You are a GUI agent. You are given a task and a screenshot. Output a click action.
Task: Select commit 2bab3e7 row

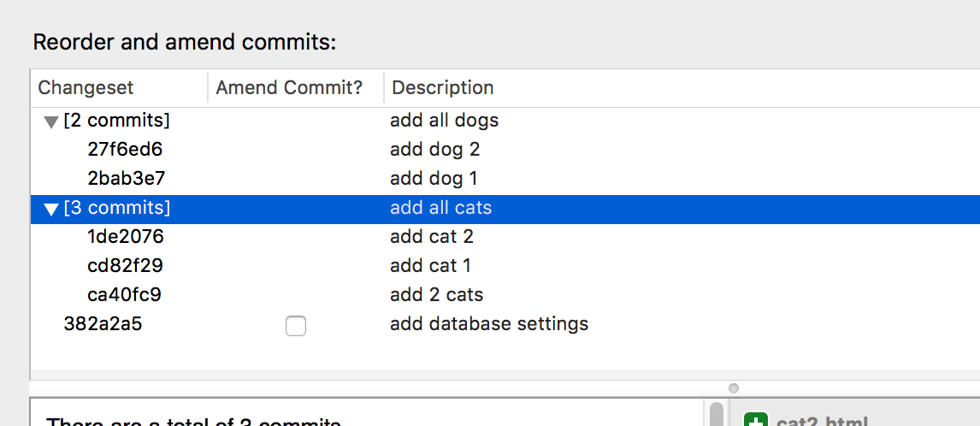[x=126, y=179]
